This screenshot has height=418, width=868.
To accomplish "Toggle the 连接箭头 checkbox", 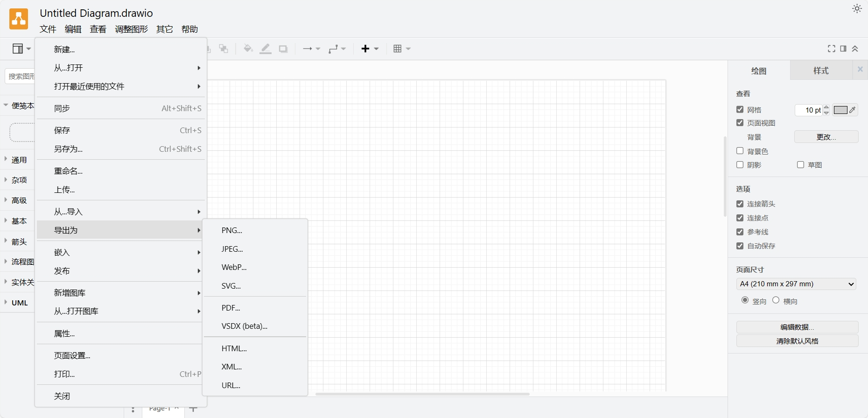I will click(x=740, y=204).
